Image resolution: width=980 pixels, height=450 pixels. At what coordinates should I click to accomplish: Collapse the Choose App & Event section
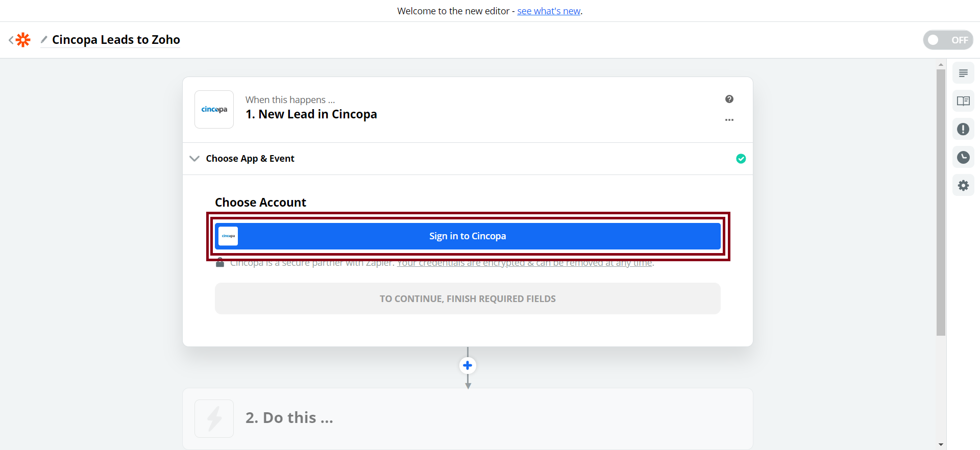(x=194, y=159)
